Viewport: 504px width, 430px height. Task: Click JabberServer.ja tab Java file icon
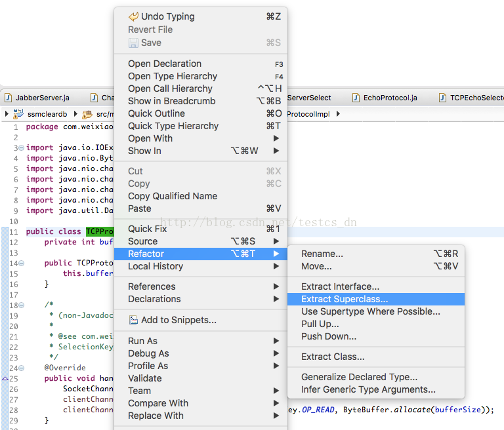click(9, 98)
